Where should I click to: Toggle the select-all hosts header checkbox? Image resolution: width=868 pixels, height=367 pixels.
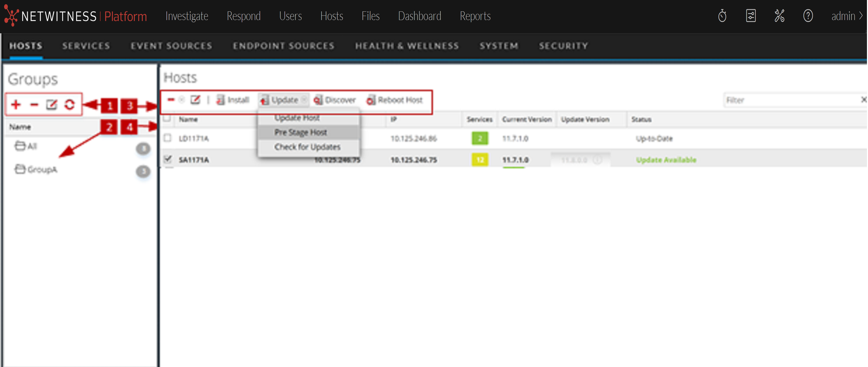[x=167, y=118]
